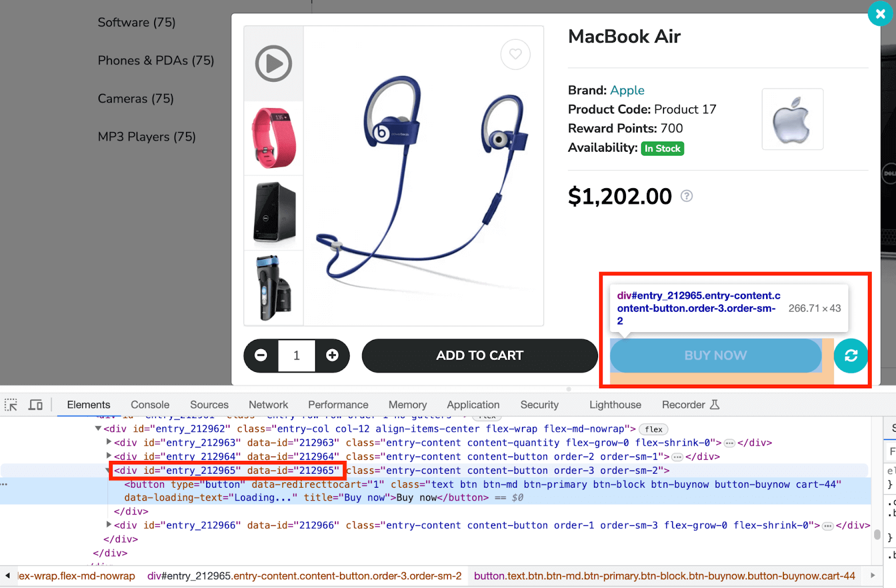
Task: Toggle the device emulation toolbar
Action: [x=35, y=404]
